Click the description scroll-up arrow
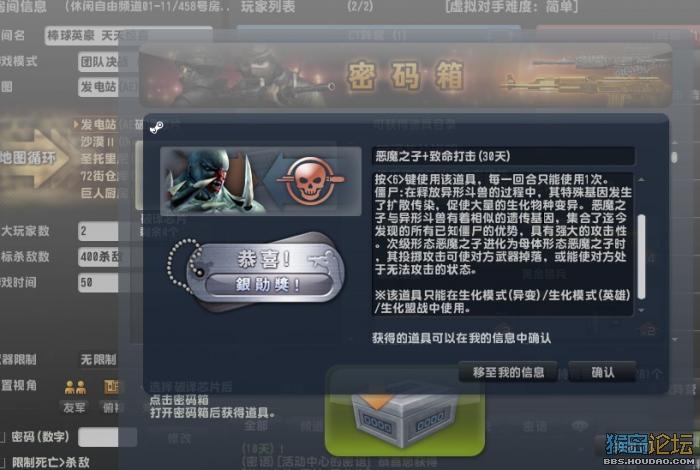 [x=642, y=179]
